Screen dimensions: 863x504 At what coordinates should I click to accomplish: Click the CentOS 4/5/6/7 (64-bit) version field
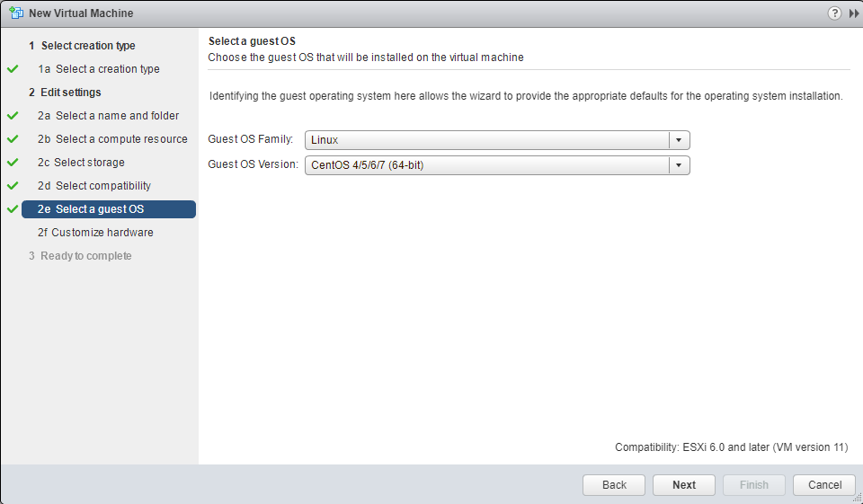click(x=497, y=165)
